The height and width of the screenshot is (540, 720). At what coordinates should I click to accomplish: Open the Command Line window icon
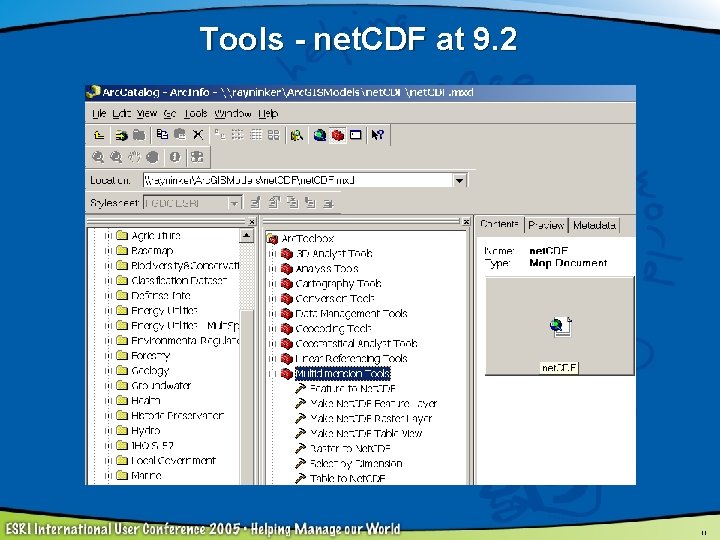point(355,135)
